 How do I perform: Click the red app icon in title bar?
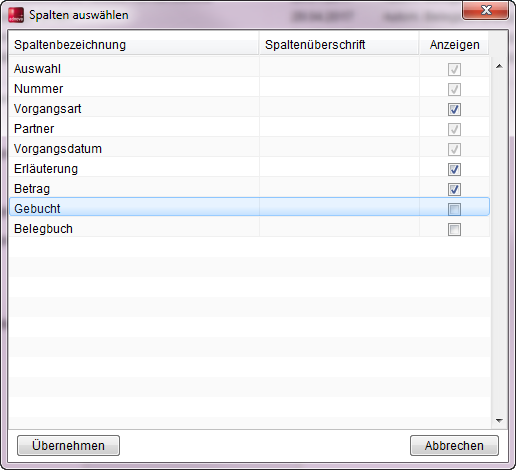[x=16, y=15]
